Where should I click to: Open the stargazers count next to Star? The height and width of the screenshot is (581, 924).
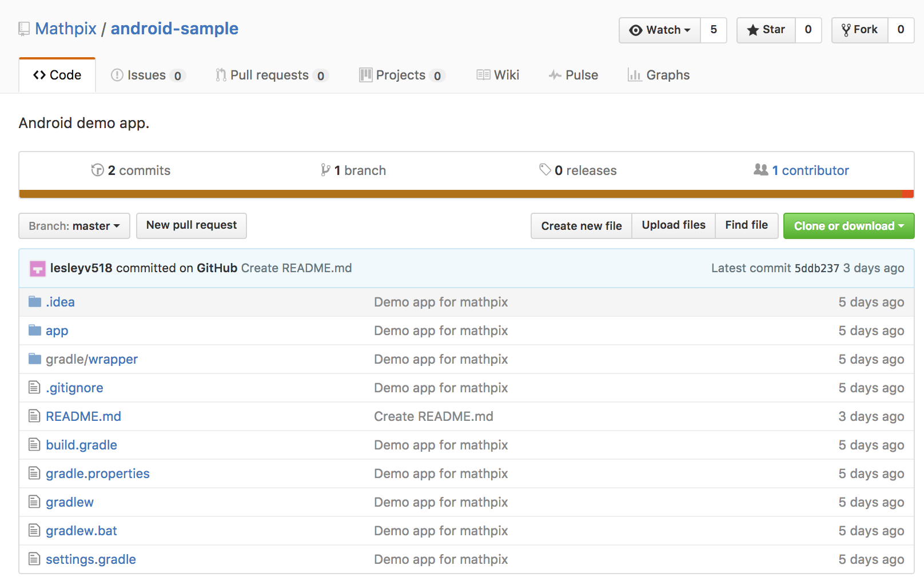[808, 30]
